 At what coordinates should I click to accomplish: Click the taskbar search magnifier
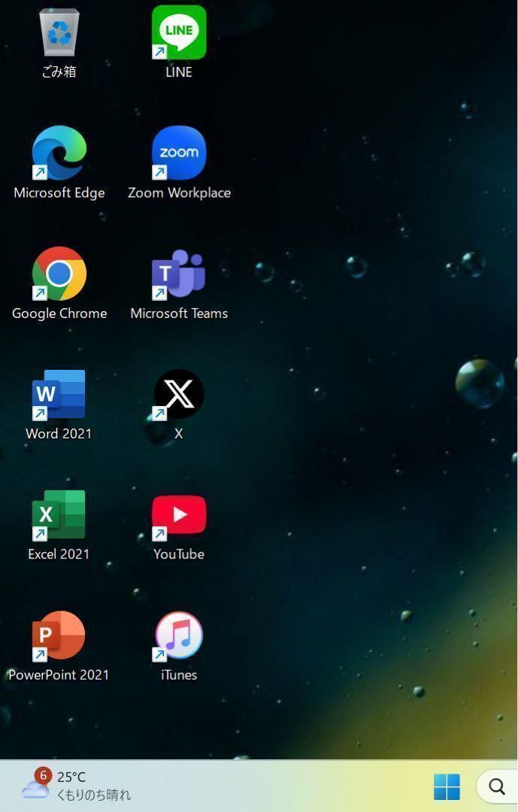click(x=496, y=786)
